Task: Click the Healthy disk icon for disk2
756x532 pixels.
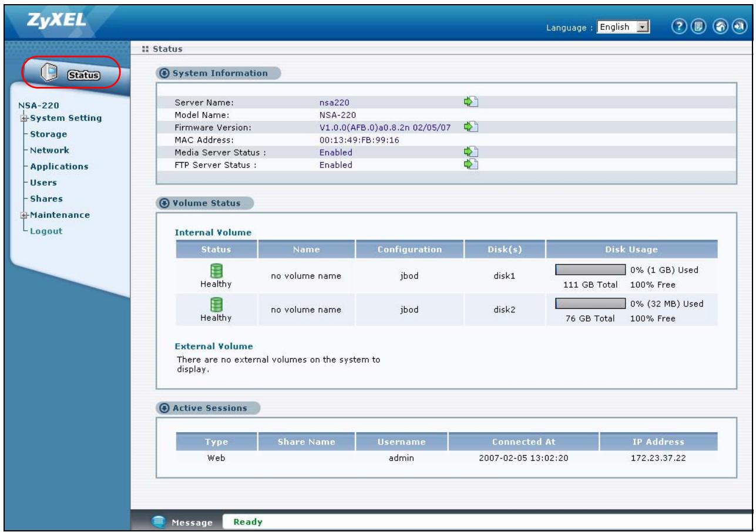Action: click(216, 304)
